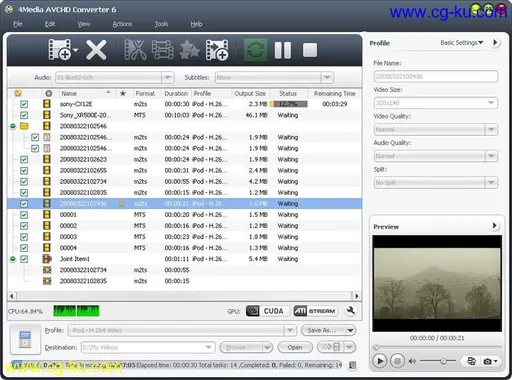Click the Open destination button

click(295, 347)
